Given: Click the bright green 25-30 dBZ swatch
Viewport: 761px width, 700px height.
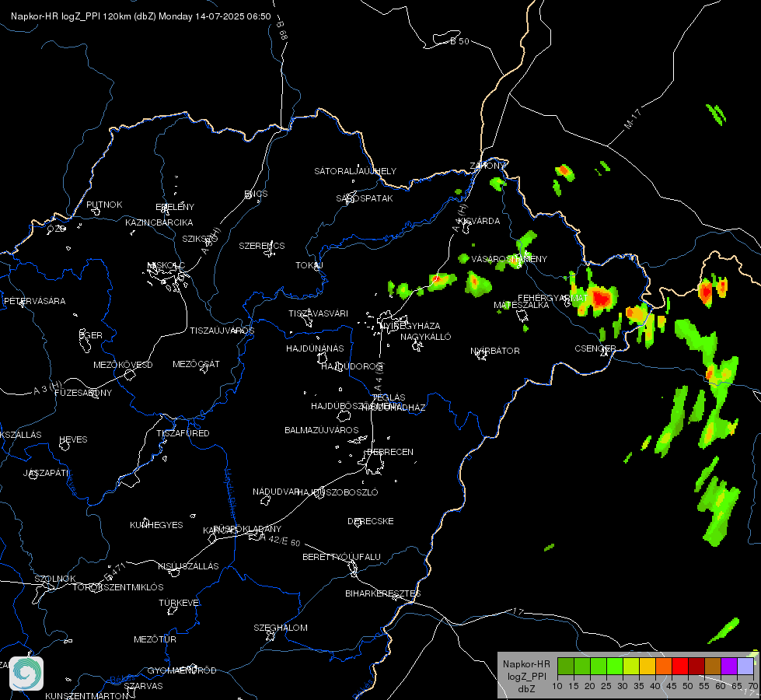Looking at the screenshot, I should (614, 666).
